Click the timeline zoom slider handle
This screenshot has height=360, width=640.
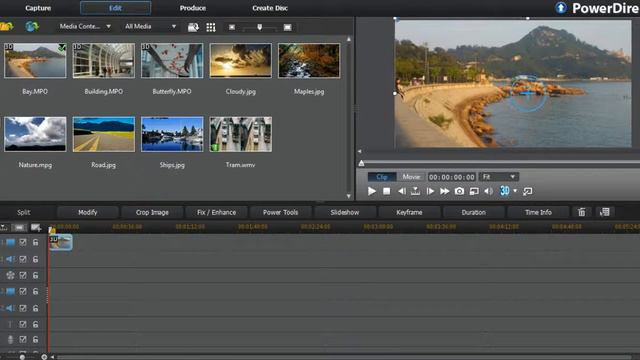(x=22, y=357)
